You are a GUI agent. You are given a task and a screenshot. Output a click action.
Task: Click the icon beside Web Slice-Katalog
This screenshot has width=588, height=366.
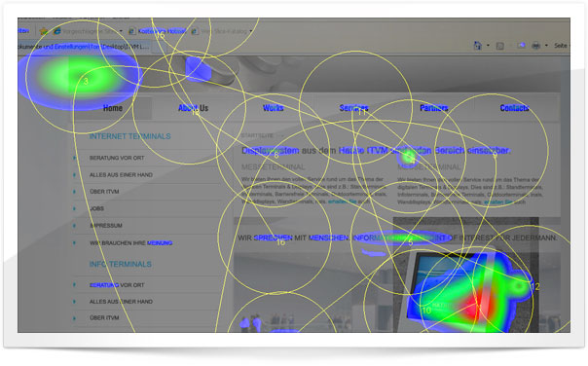tap(195, 31)
